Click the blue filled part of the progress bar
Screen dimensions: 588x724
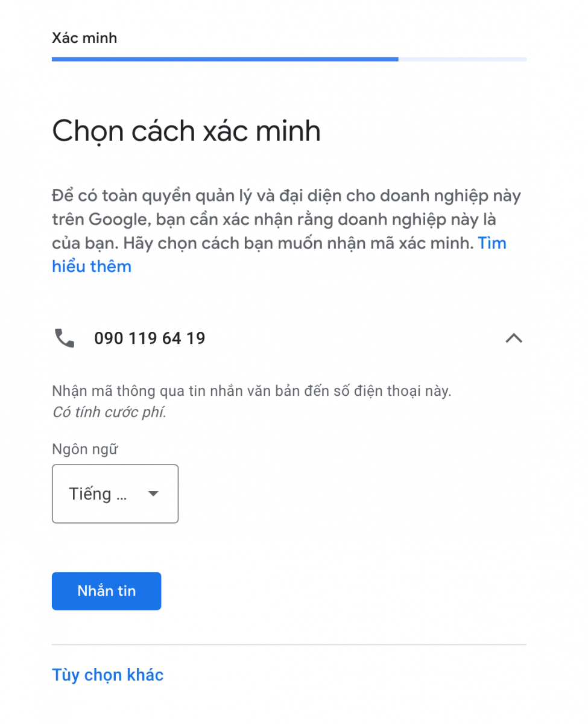point(225,59)
